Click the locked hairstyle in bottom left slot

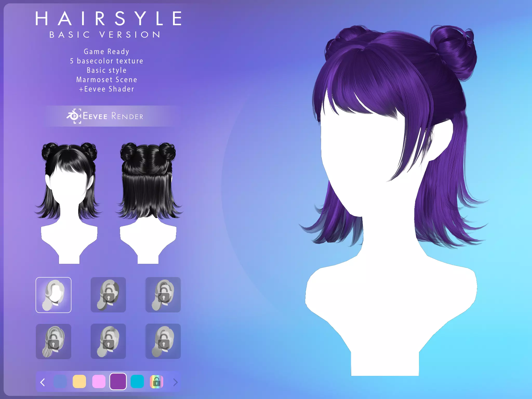[x=54, y=341]
